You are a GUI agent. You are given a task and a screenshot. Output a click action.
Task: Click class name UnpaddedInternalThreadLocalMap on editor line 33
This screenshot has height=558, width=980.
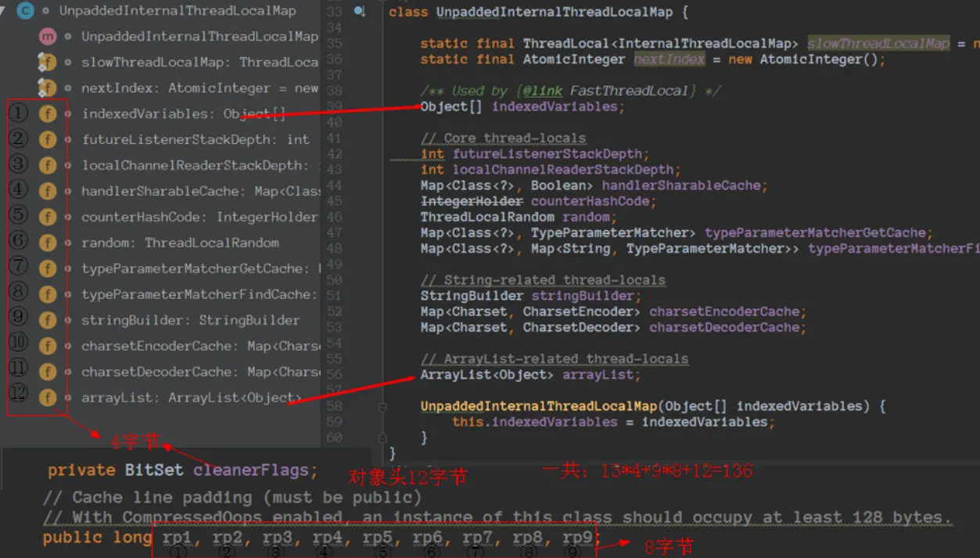click(x=555, y=13)
